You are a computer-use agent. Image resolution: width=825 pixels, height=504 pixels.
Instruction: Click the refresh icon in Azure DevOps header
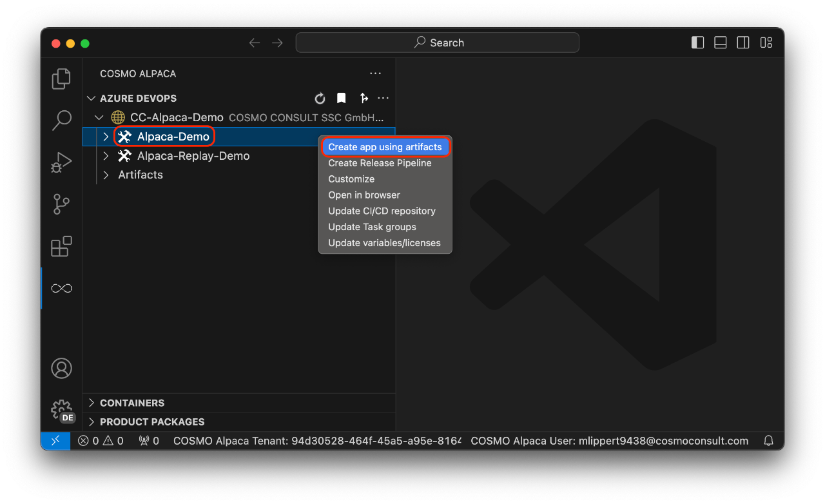[x=320, y=98]
